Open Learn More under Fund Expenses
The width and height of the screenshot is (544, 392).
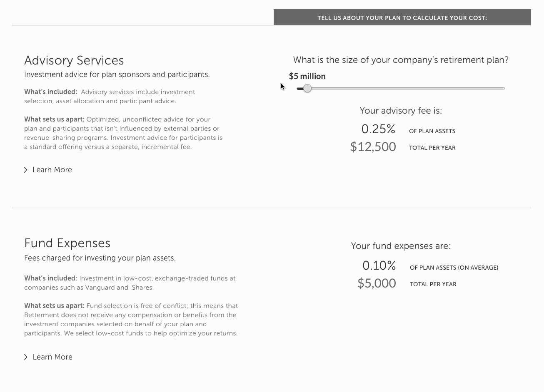coord(52,357)
